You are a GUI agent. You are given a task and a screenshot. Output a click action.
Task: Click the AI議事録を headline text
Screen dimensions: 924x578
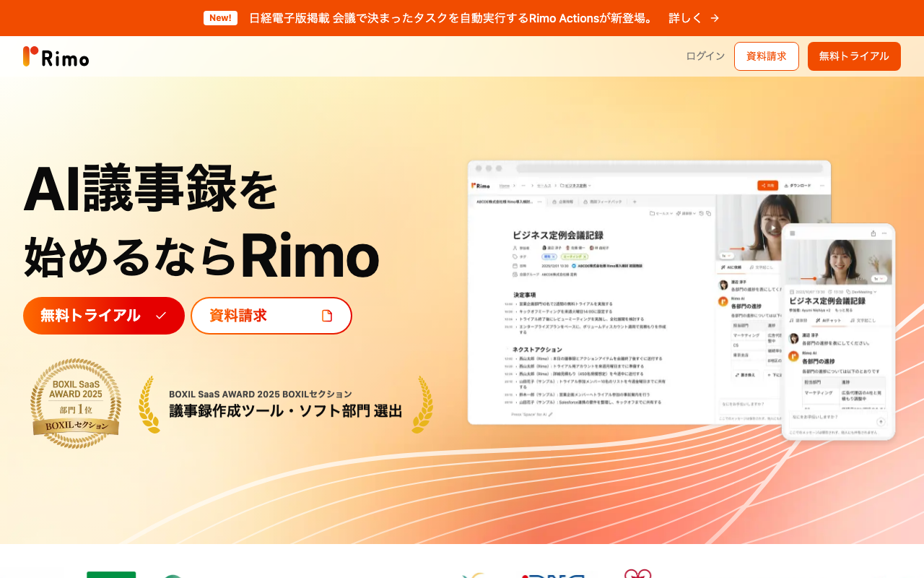click(x=151, y=189)
